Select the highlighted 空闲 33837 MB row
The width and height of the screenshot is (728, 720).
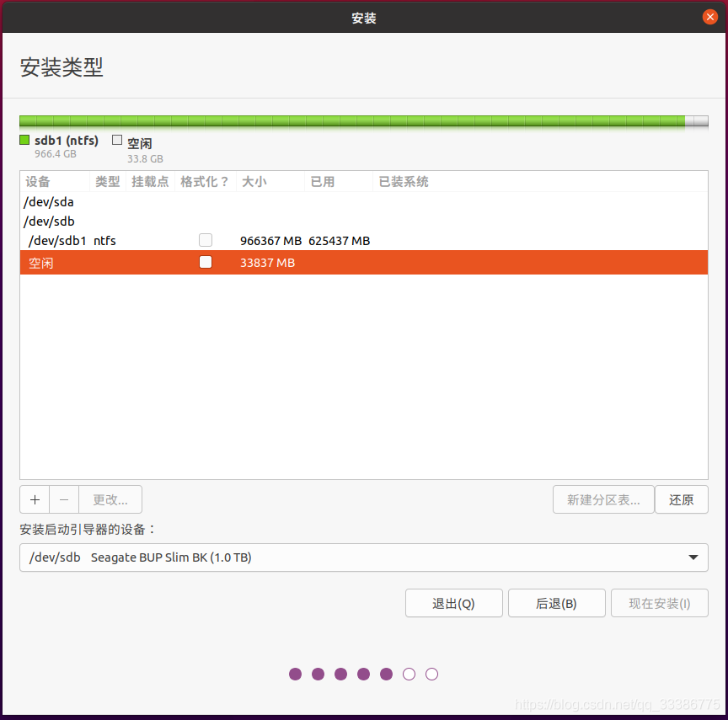363,263
